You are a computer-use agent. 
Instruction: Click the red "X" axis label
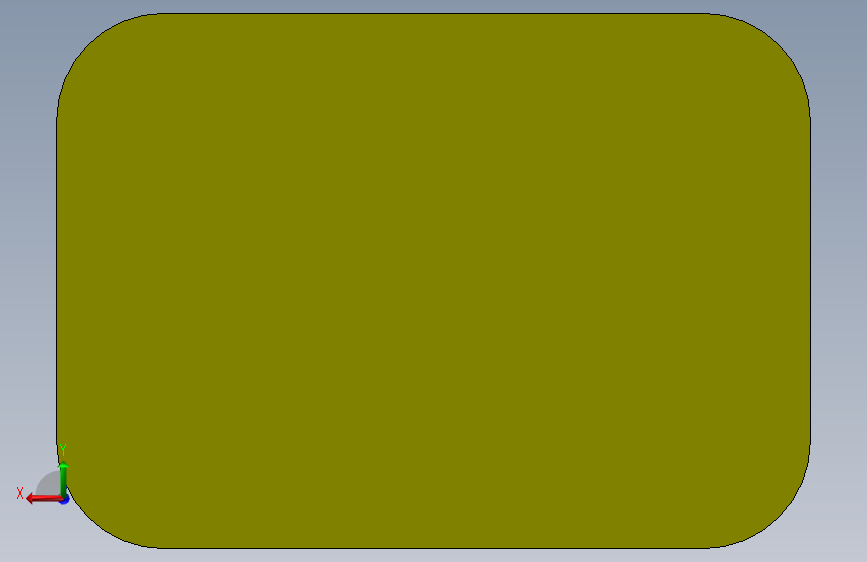(x=20, y=493)
